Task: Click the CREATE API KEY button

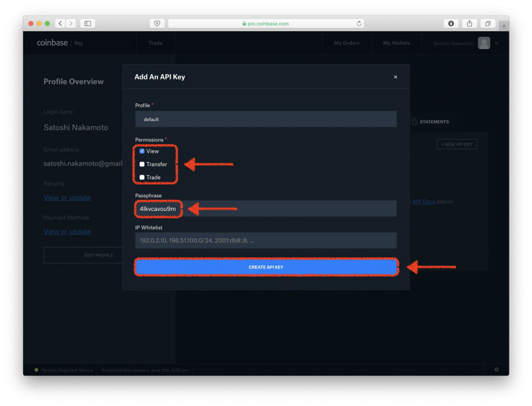Action: [266, 267]
